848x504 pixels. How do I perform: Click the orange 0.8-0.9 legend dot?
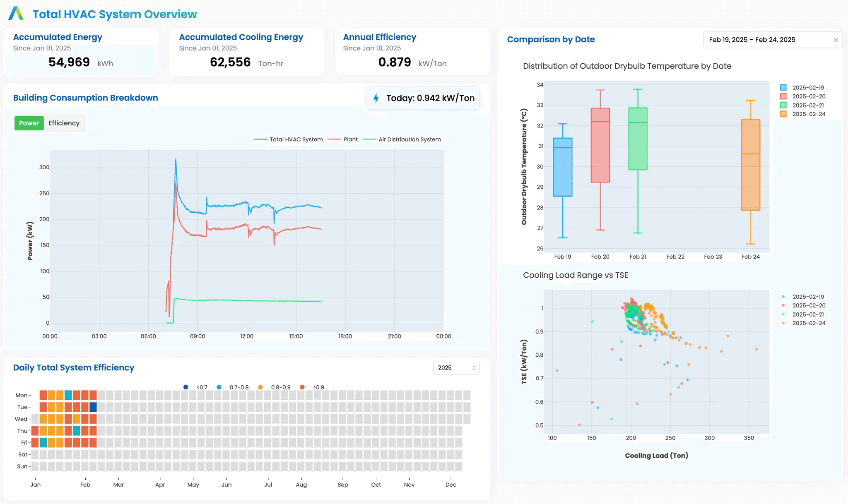point(260,387)
